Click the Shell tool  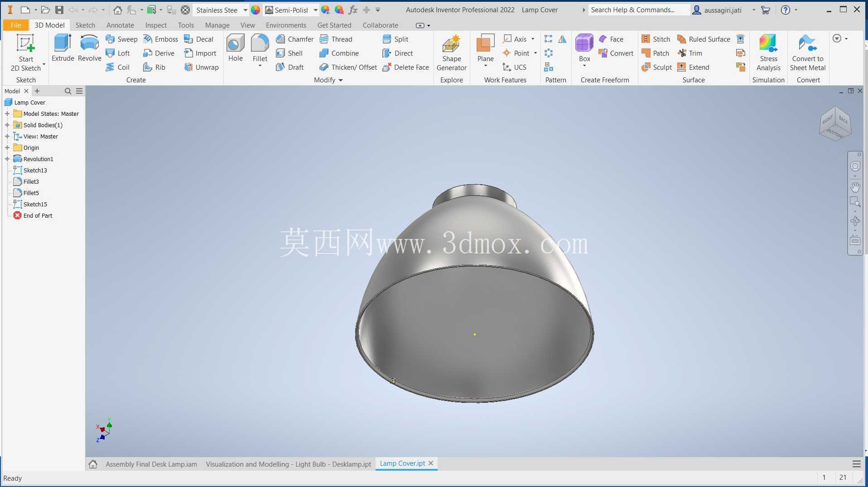pyautogui.click(x=289, y=53)
